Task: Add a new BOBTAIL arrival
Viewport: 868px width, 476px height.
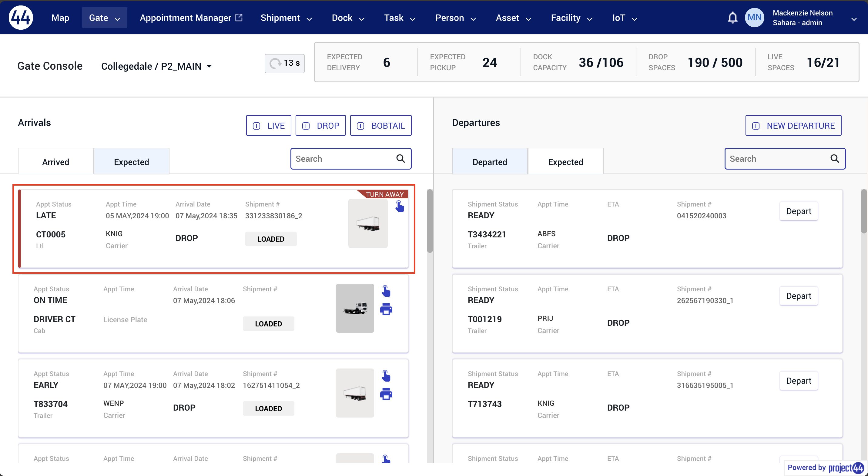Action: tap(381, 126)
